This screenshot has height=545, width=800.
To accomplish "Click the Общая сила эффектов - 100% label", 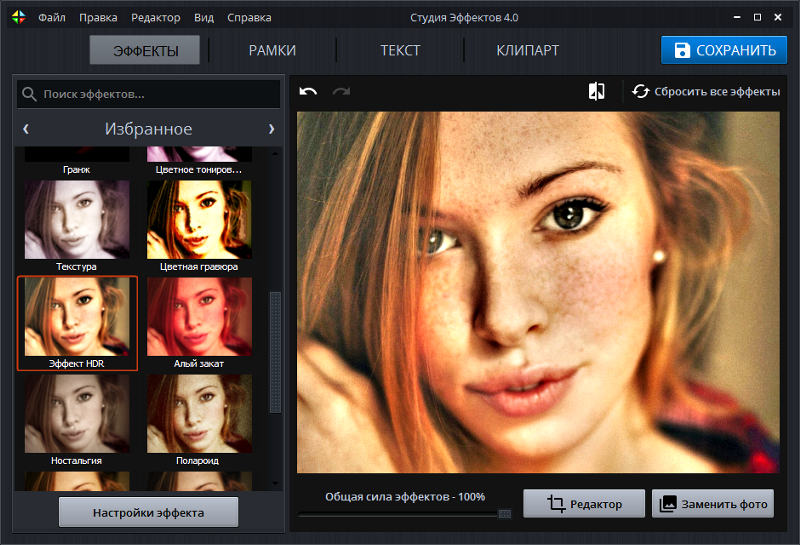I will coord(405,497).
